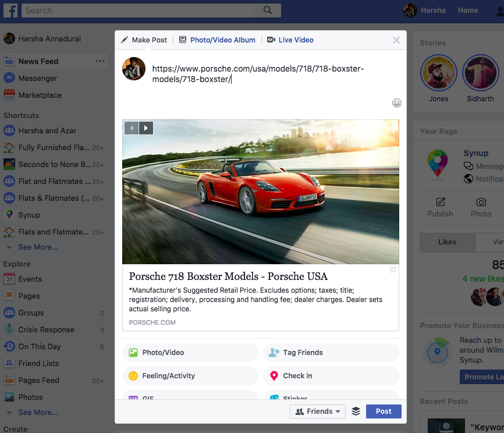
Task: Open the Friends audience dropdown
Action: tap(318, 411)
